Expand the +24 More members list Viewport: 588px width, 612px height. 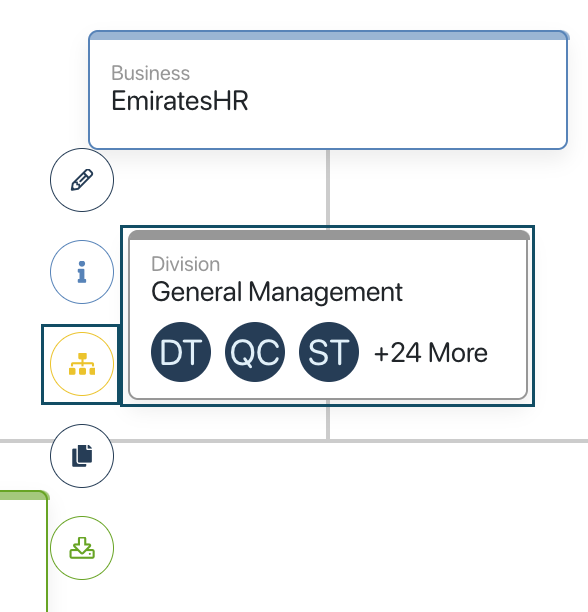(x=431, y=353)
